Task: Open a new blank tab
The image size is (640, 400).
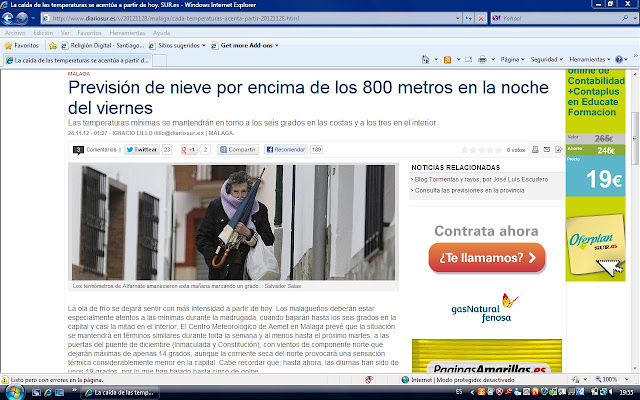Action: click(x=159, y=60)
